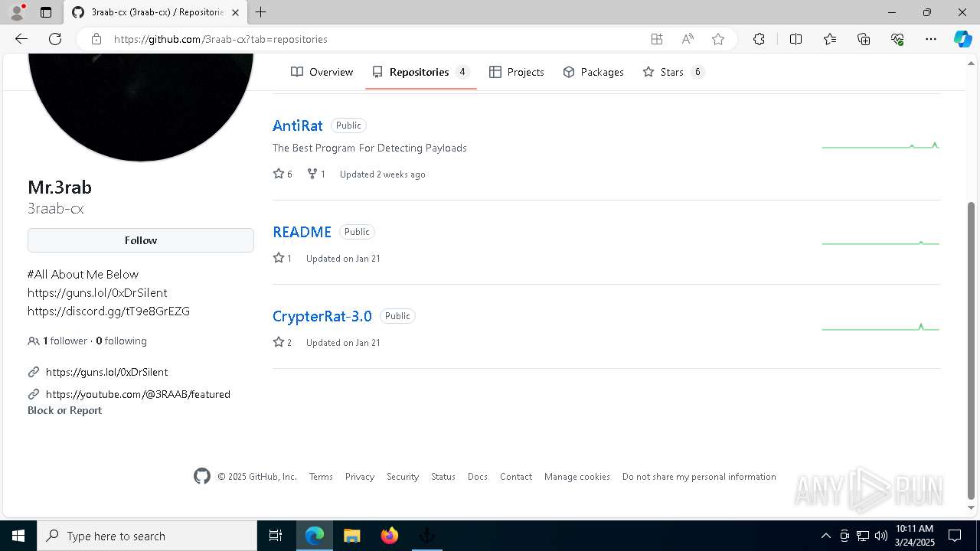Image resolution: width=980 pixels, height=551 pixels.
Task: Open the footer Security link
Action: click(403, 477)
